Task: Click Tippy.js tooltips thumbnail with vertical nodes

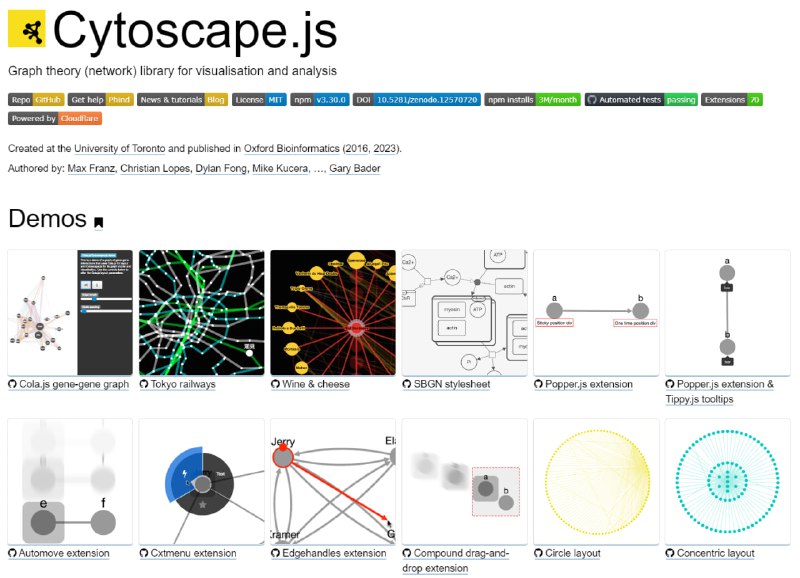Action: pyautogui.click(x=728, y=312)
